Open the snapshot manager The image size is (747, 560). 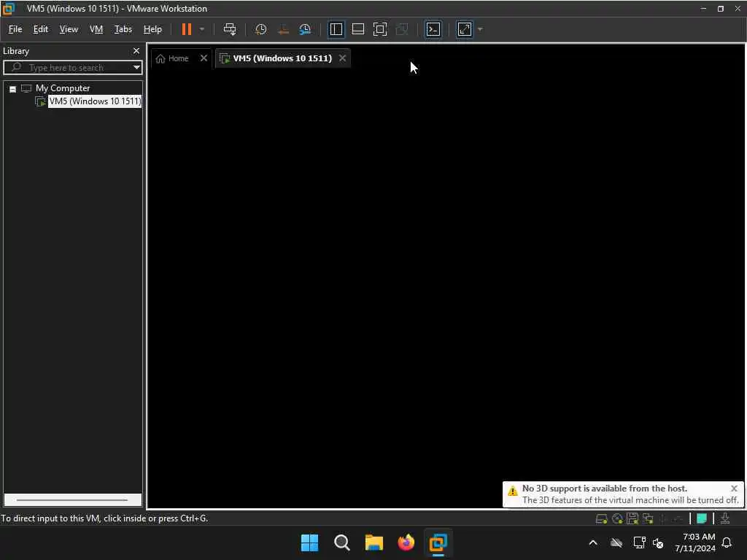click(306, 29)
